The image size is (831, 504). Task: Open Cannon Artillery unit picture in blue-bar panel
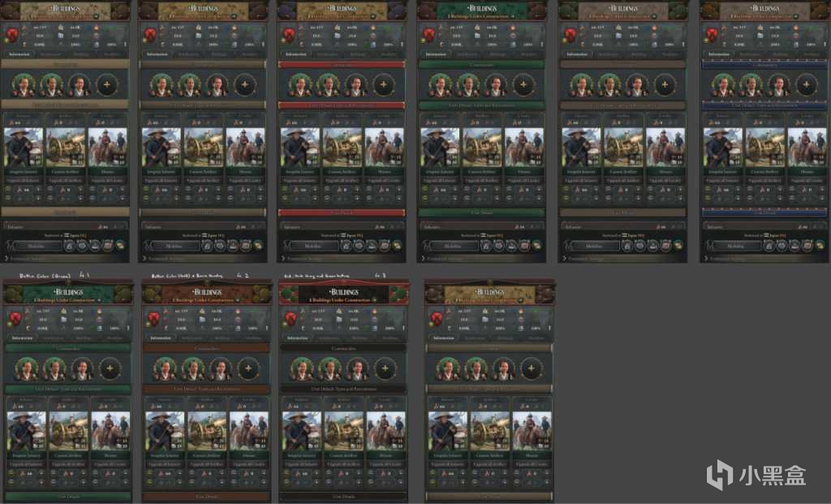[x=764, y=148]
